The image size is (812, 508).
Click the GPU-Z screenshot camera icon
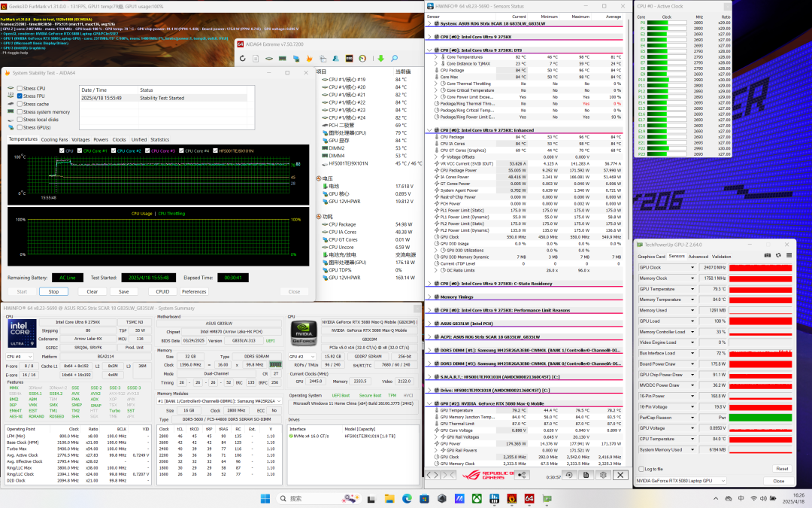tap(768, 256)
